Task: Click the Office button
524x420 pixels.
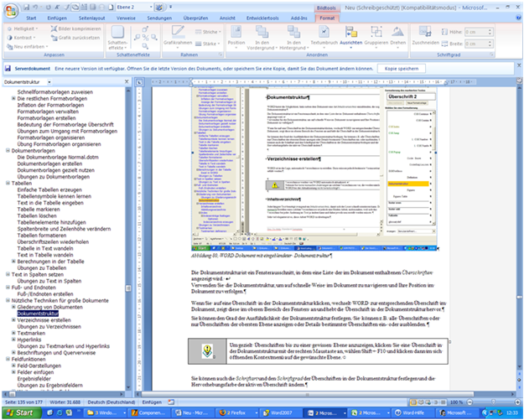Action: (x=10, y=9)
